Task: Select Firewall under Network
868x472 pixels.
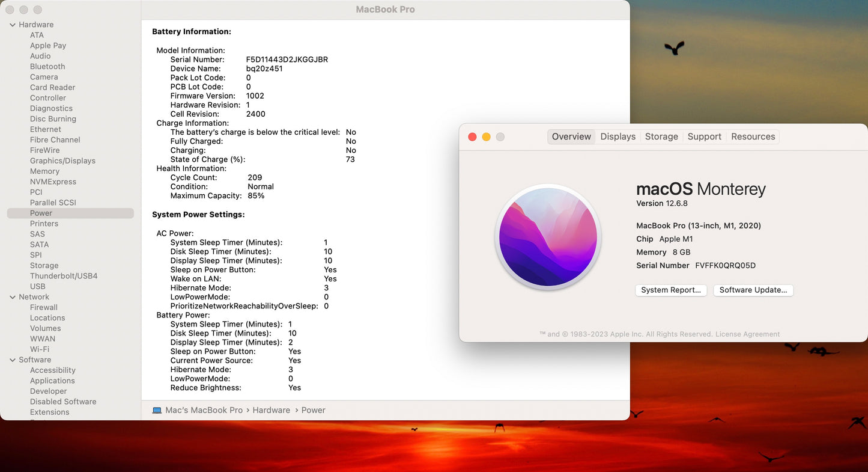Action: (44, 307)
